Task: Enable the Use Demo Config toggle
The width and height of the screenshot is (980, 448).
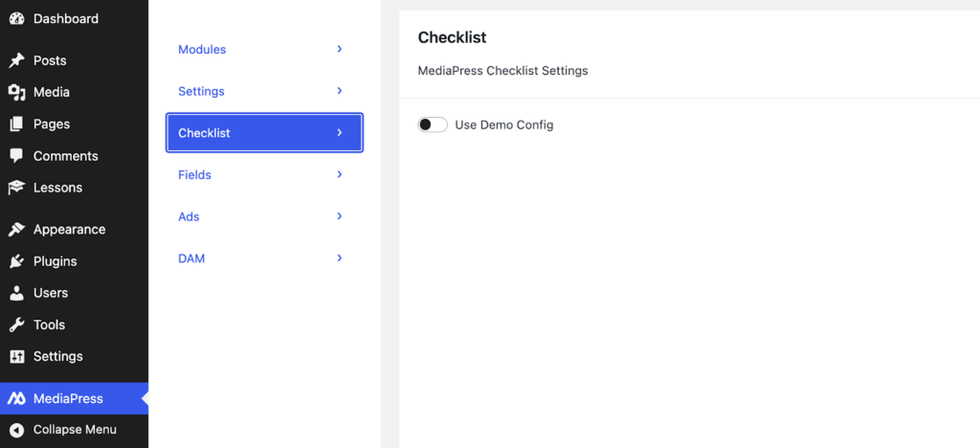Action: click(x=433, y=124)
